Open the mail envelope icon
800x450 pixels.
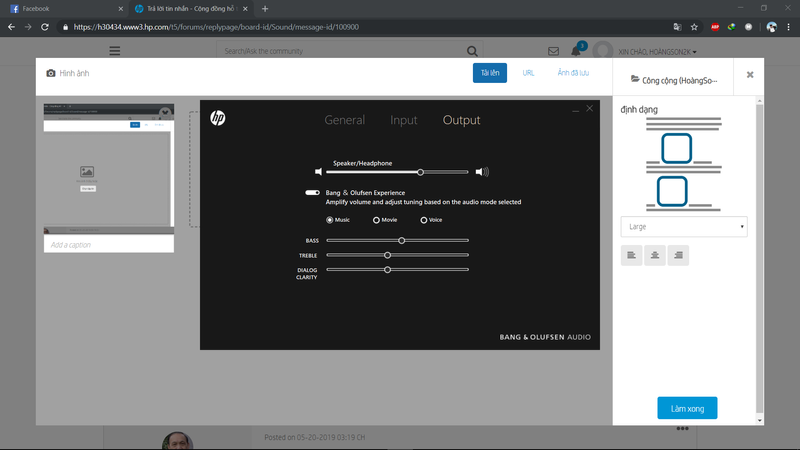click(553, 51)
